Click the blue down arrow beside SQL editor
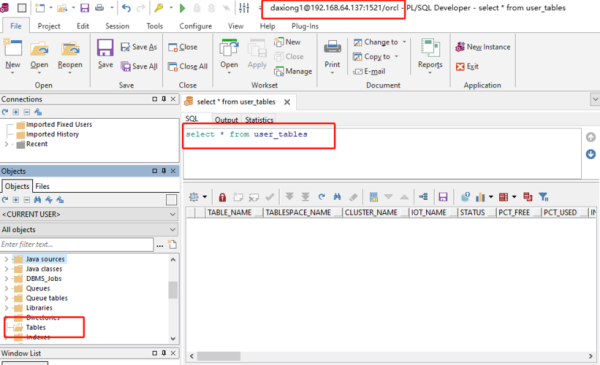Image resolution: width=600 pixels, height=365 pixels. click(x=590, y=154)
